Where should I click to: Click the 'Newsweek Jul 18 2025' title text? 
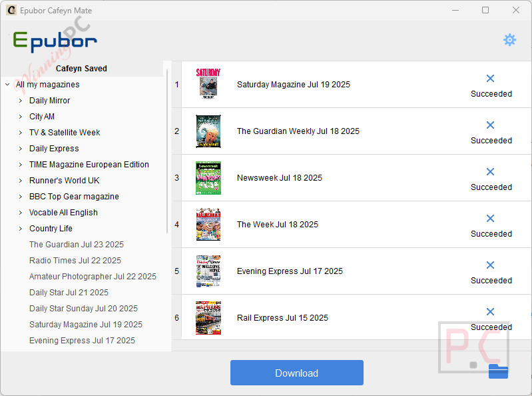coord(280,178)
